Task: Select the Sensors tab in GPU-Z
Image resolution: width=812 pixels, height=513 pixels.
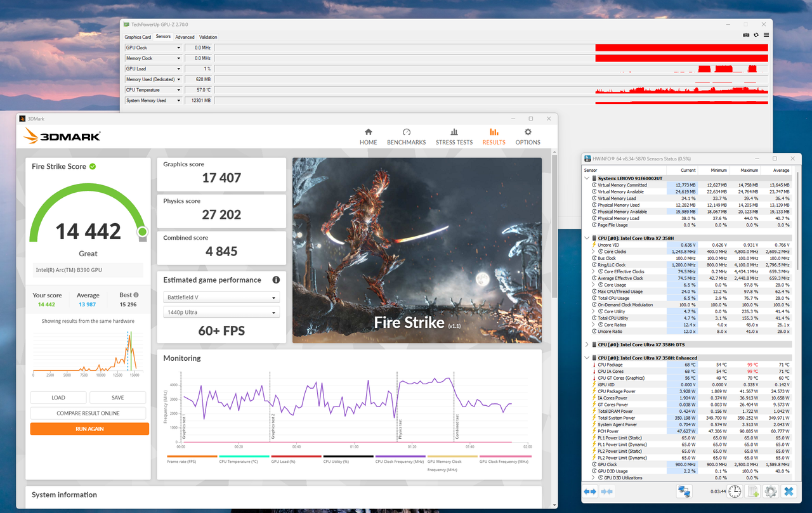Action: pos(163,37)
